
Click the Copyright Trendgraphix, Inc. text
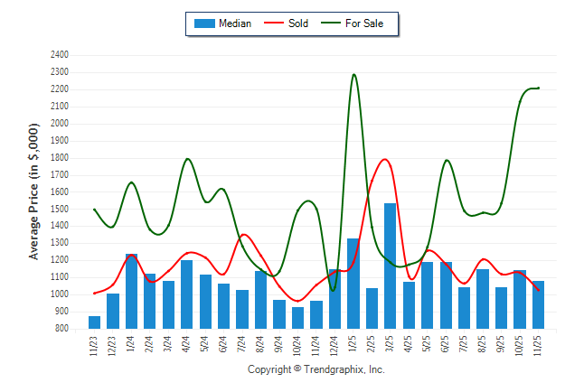[x=316, y=370]
